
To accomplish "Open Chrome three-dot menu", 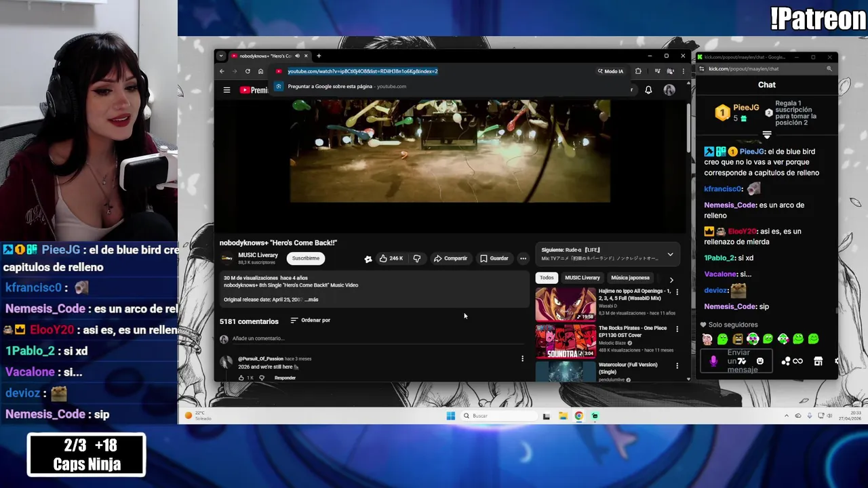I will [683, 71].
